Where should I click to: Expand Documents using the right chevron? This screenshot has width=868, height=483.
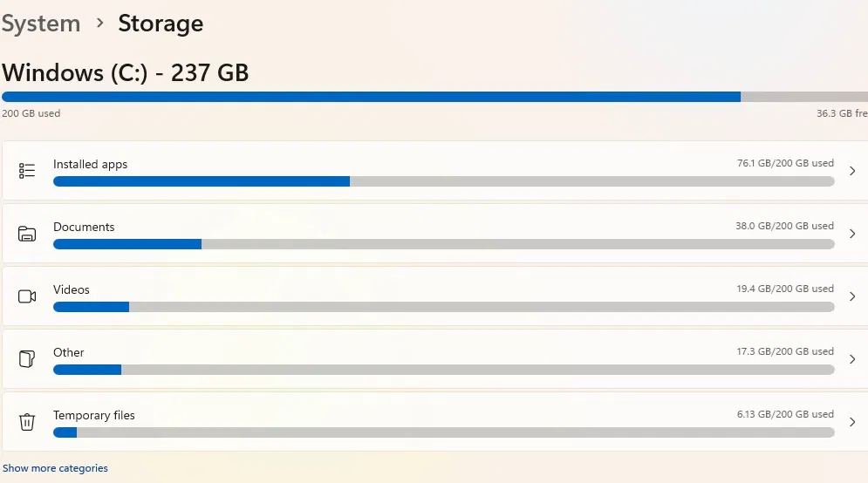point(852,234)
